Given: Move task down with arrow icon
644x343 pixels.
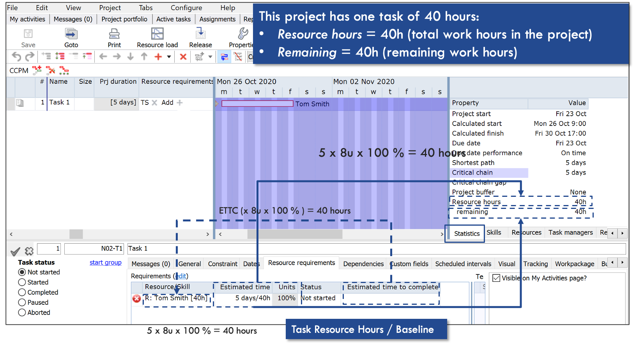Looking at the screenshot, I should (x=131, y=57).
